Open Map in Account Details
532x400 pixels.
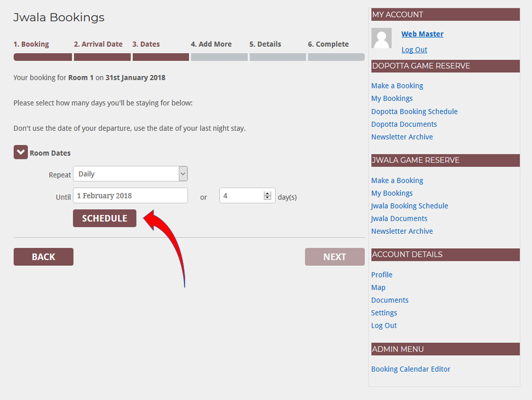tap(378, 287)
